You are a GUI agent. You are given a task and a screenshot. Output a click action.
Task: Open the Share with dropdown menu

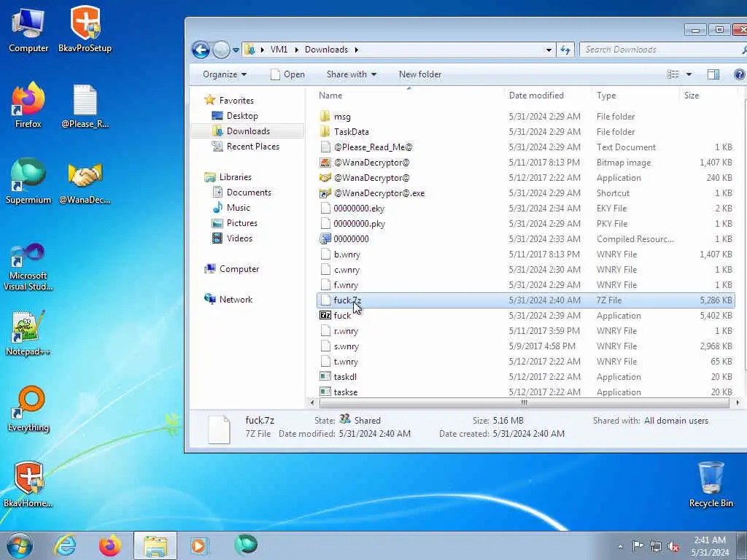pyautogui.click(x=351, y=74)
